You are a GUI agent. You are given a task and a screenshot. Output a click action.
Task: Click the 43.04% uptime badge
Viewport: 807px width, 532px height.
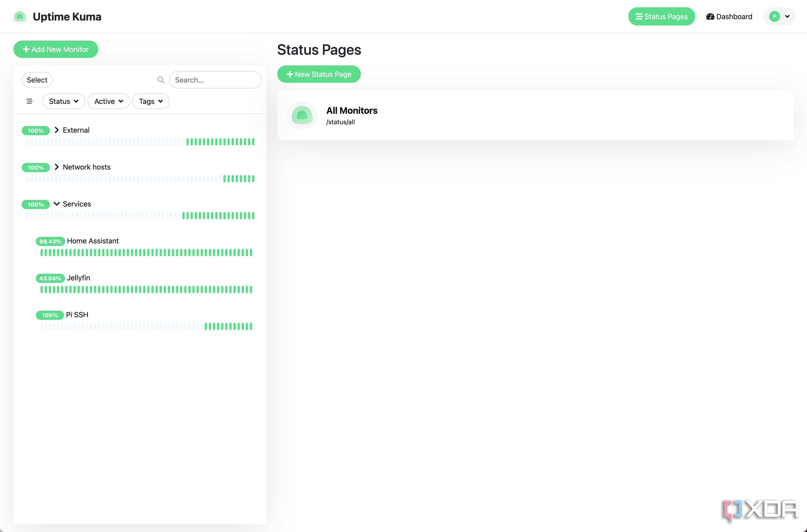(50, 278)
